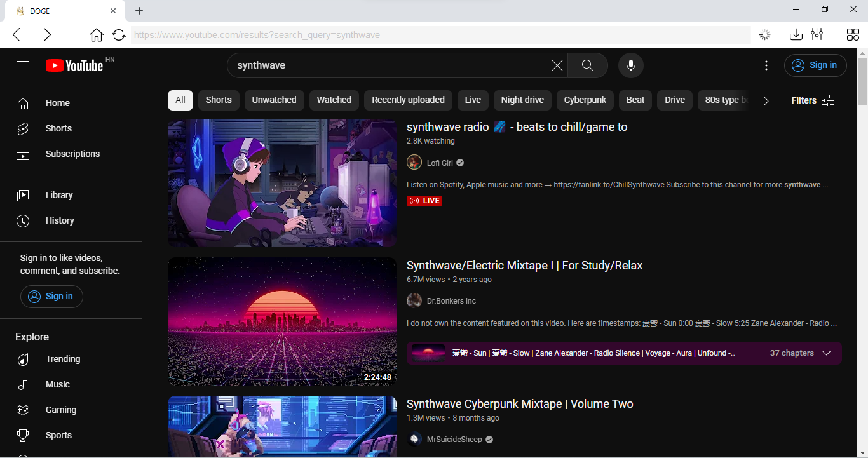This screenshot has width=868, height=458.
Task: Close the DOGE browser tab
Action: 113,11
